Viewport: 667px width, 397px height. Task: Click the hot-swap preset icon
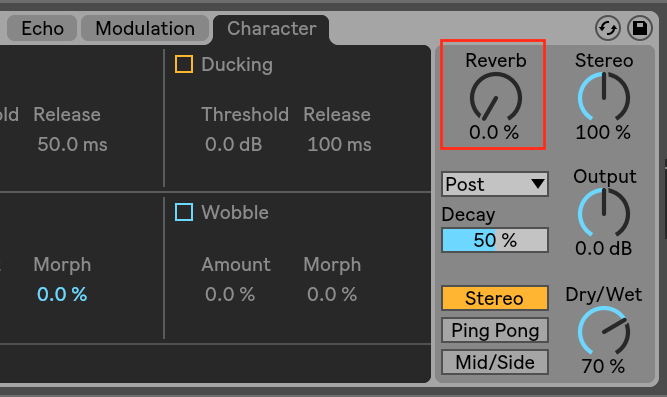607,29
